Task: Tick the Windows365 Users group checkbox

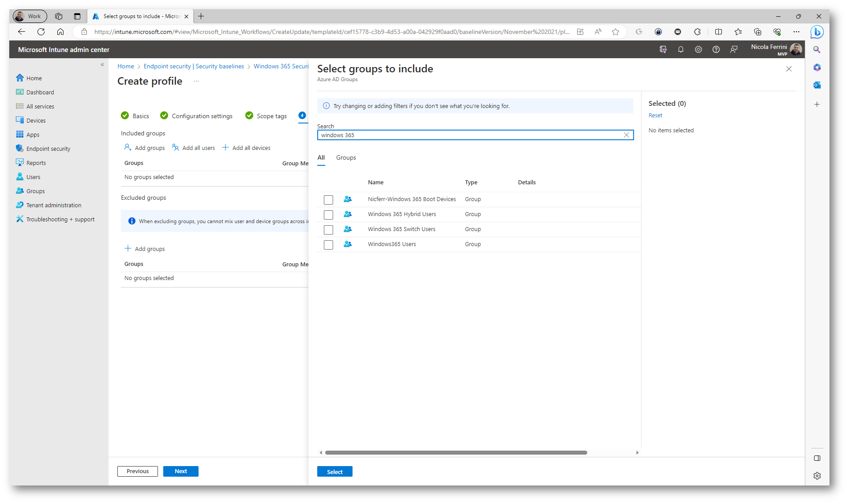Action: point(328,245)
